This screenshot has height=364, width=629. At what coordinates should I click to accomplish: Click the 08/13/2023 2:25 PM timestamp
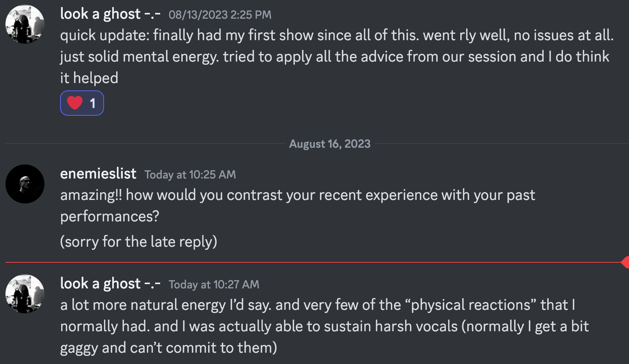pos(220,15)
